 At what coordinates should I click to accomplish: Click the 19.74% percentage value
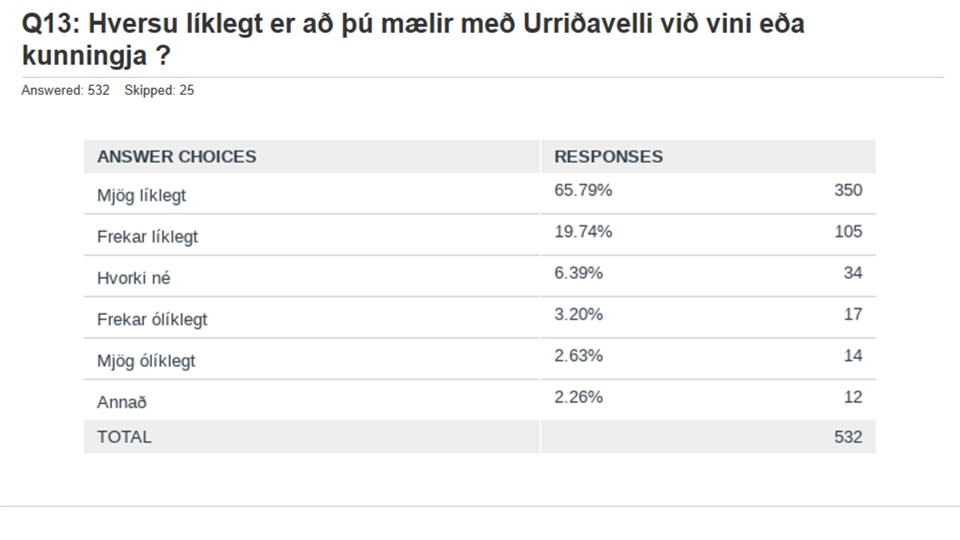tap(583, 231)
